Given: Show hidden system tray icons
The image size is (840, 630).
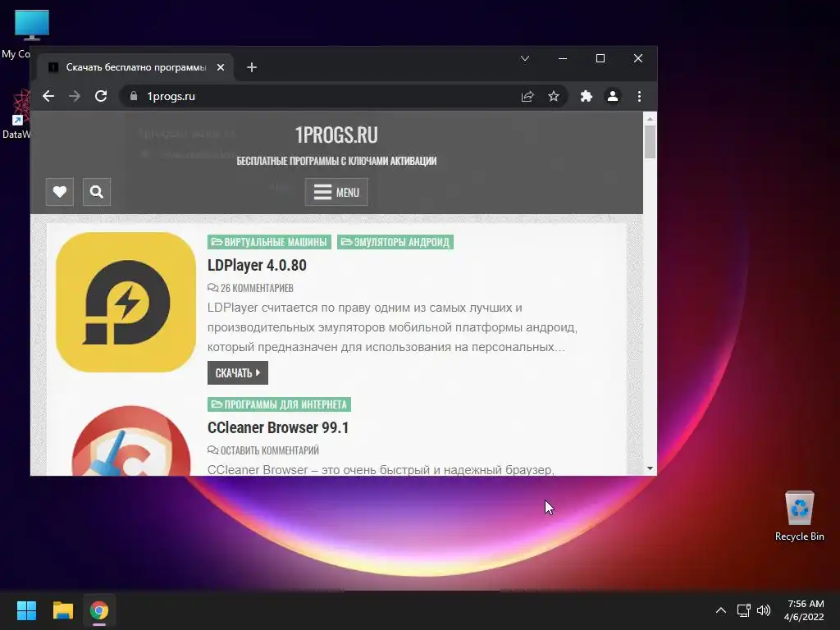Looking at the screenshot, I should point(721,610).
